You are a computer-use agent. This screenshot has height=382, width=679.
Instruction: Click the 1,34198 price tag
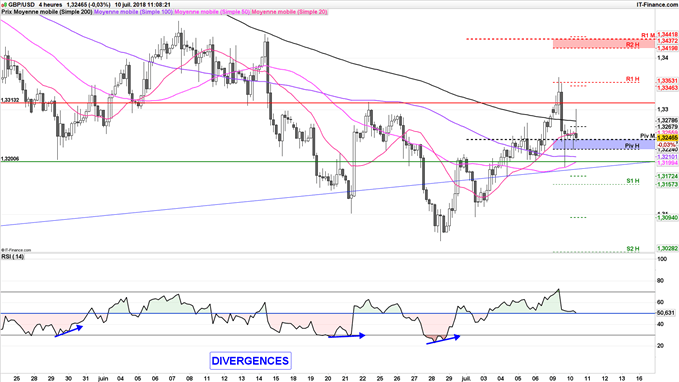[667, 49]
